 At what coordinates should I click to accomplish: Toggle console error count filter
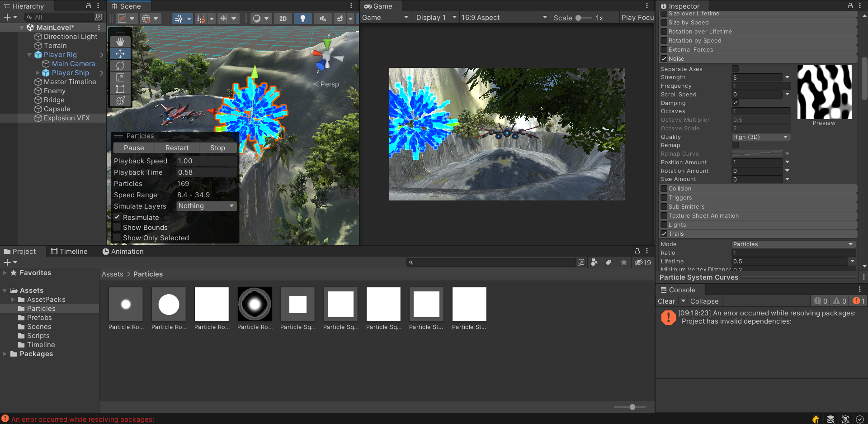coord(859,301)
